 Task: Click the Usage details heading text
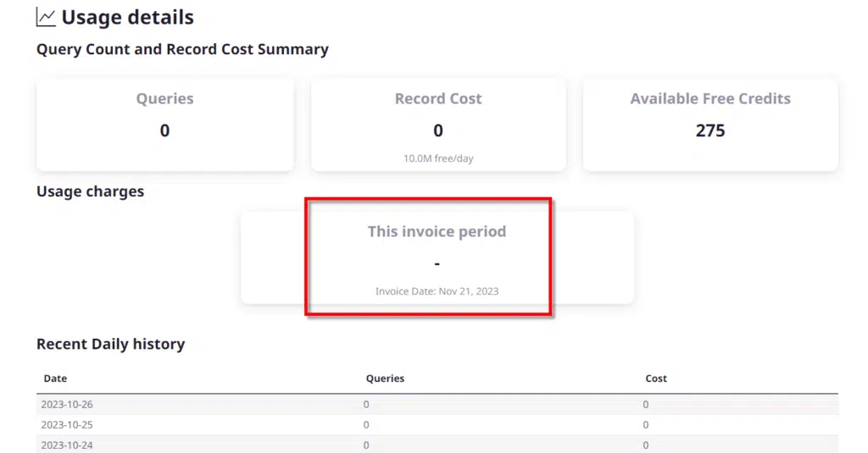(127, 17)
